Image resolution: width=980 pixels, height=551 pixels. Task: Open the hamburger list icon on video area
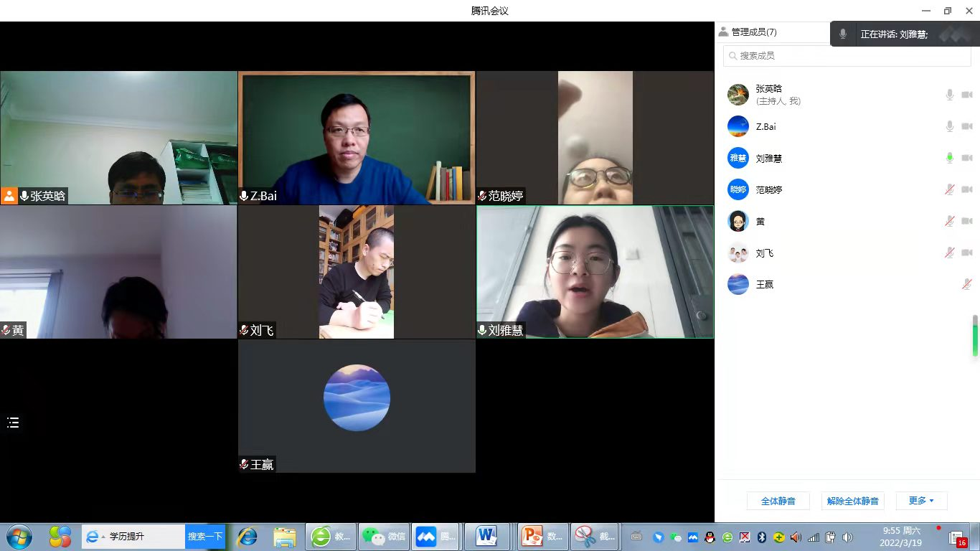(13, 423)
